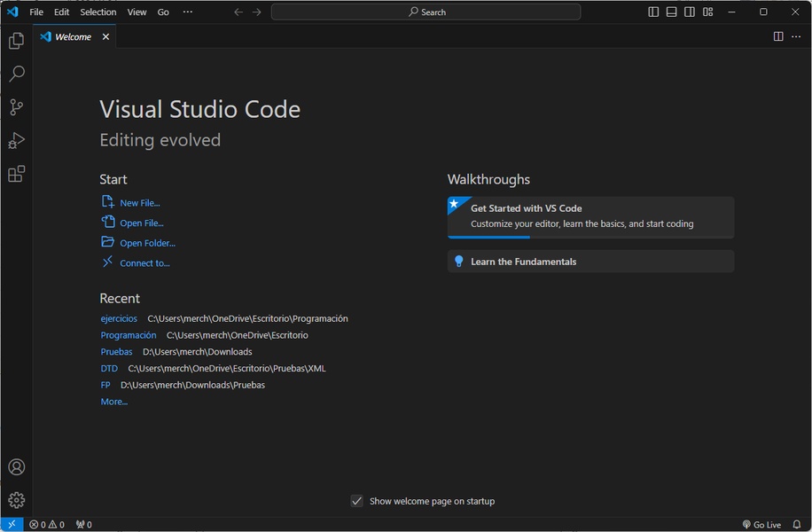Expand the hidden menu items ellipsis

click(187, 12)
